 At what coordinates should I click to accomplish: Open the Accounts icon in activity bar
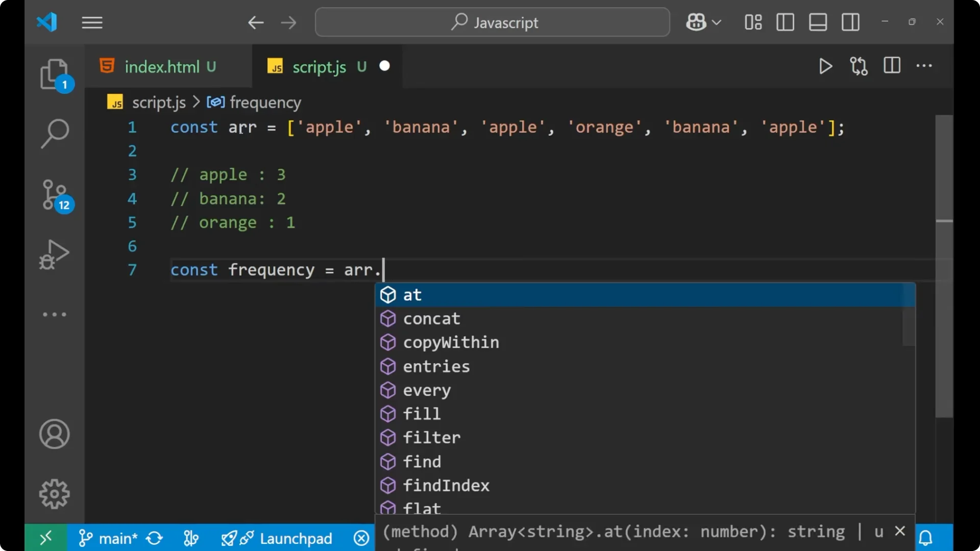pyautogui.click(x=54, y=434)
